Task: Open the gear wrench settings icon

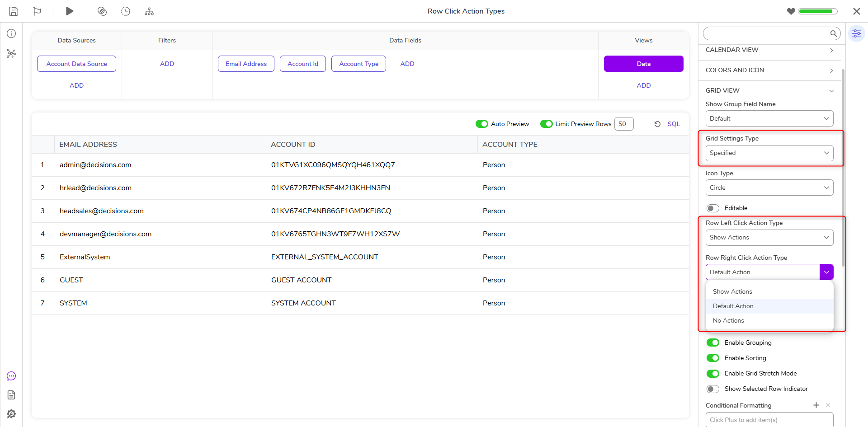Action: (x=11, y=414)
